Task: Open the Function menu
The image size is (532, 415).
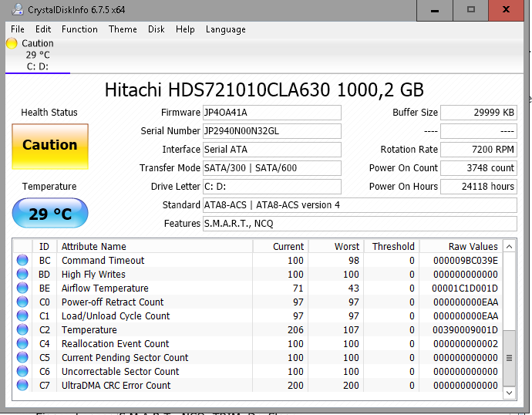Action: click(79, 29)
